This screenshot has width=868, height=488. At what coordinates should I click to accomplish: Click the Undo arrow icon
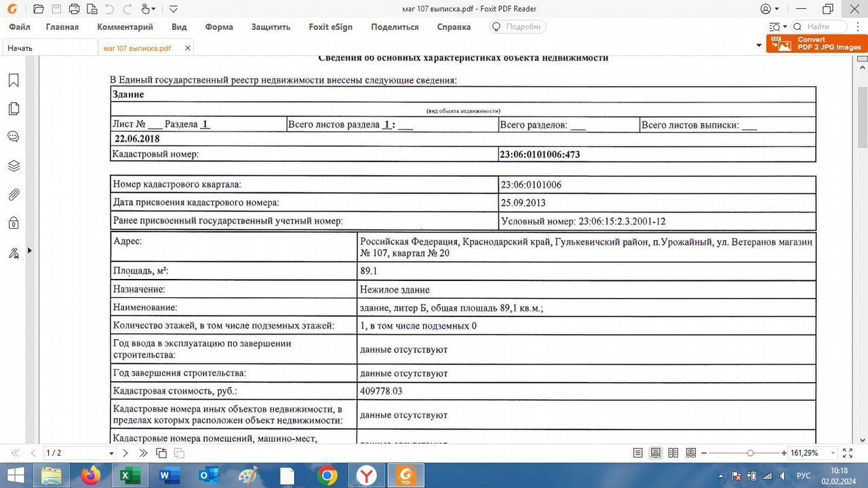(109, 9)
